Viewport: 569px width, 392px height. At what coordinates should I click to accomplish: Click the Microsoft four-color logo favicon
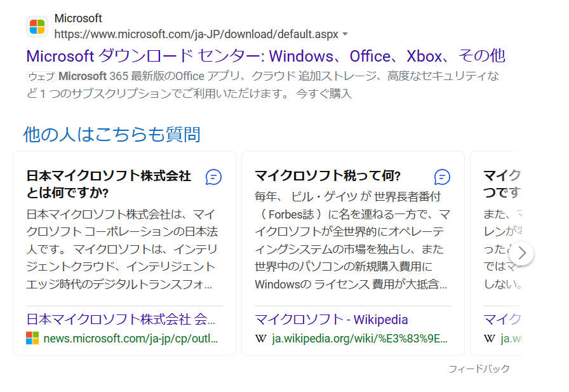[37, 27]
